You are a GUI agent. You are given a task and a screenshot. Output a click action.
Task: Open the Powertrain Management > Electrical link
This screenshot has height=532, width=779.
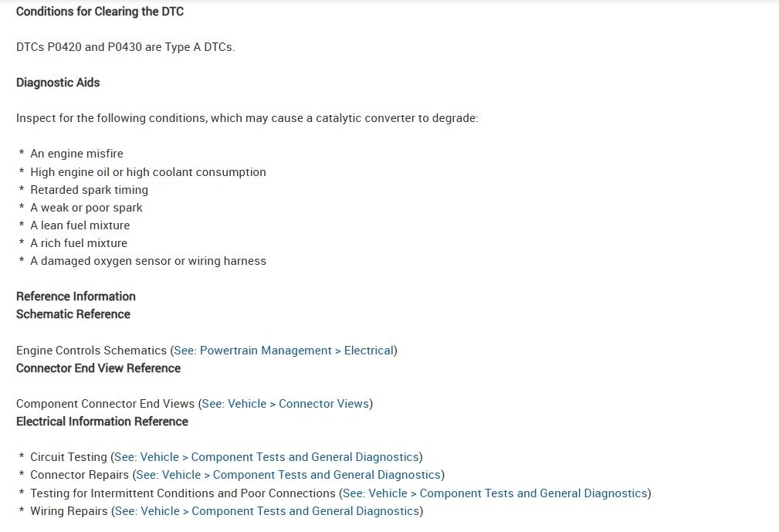point(283,351)
